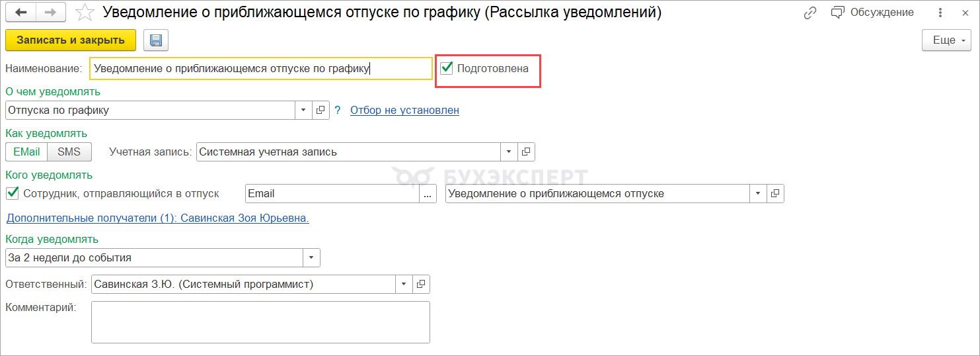This screenshot has width=980, height=356.
Task: Click 'Записать и закрыть' button
Action: 71,40
